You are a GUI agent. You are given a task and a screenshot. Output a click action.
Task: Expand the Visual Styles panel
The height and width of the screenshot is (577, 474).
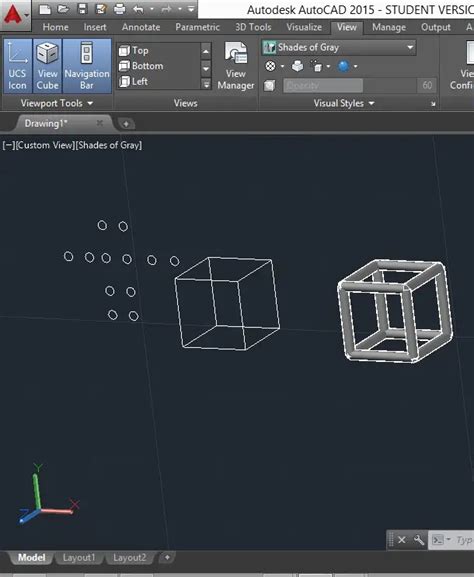(344, 103)
